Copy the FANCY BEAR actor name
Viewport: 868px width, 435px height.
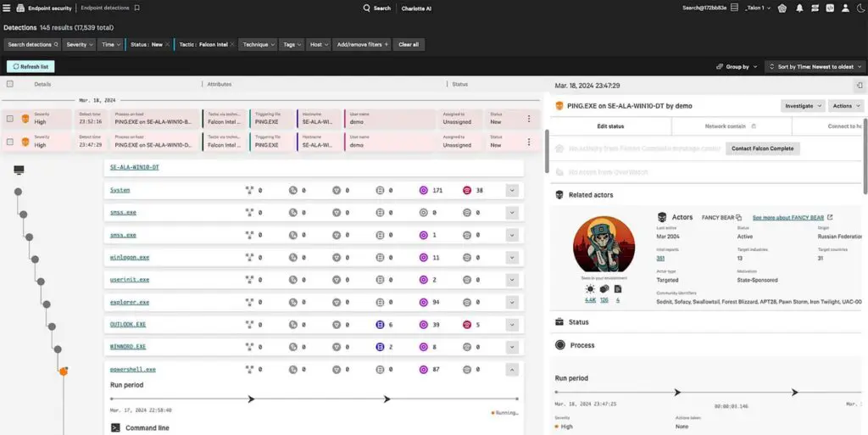click(x=738, y=218)
